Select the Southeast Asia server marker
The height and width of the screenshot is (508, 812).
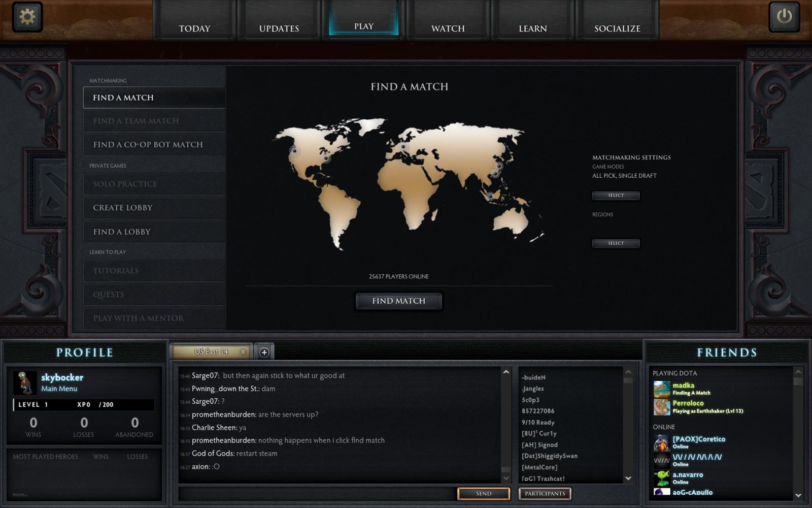(490, 196)
